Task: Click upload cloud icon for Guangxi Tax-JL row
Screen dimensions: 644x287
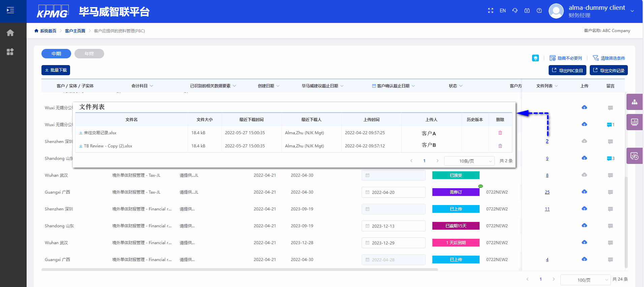Action: tap(584, 192)
